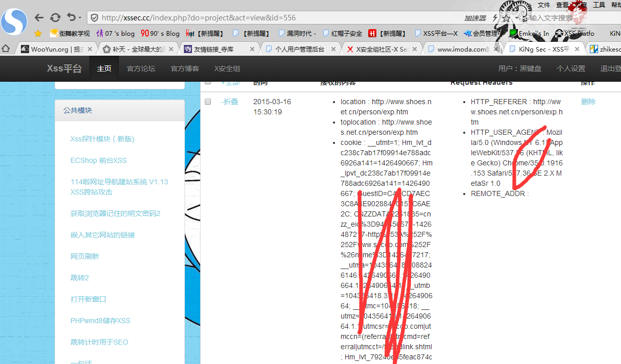Open the XSS平台—X bookmark
Viewport: 621px width, 364px height.
tap(436, 33)
